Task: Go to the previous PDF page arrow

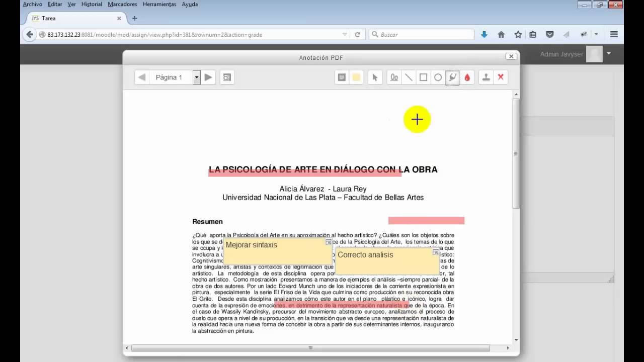Action: (142, 77)
